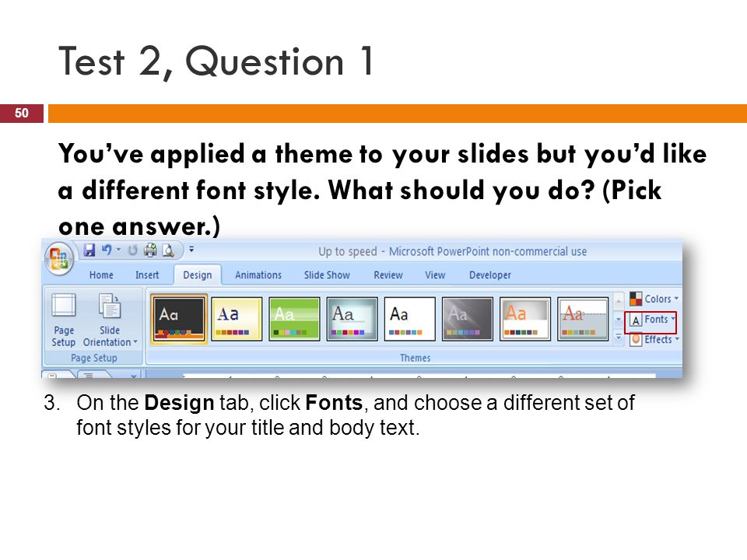Open the Slide Show tab
The width and height of the screenshot is (747, 560).
pos(328,275)
